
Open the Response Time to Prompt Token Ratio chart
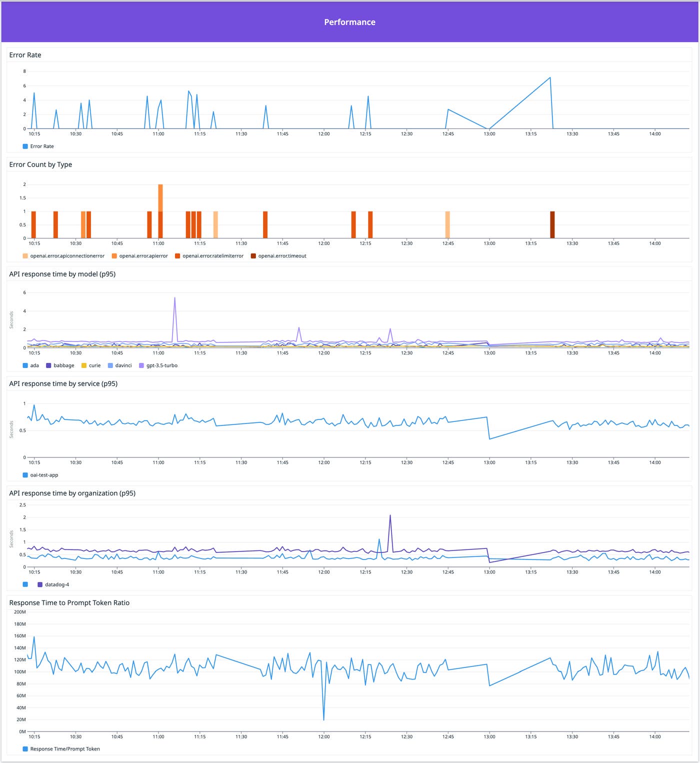69,602
